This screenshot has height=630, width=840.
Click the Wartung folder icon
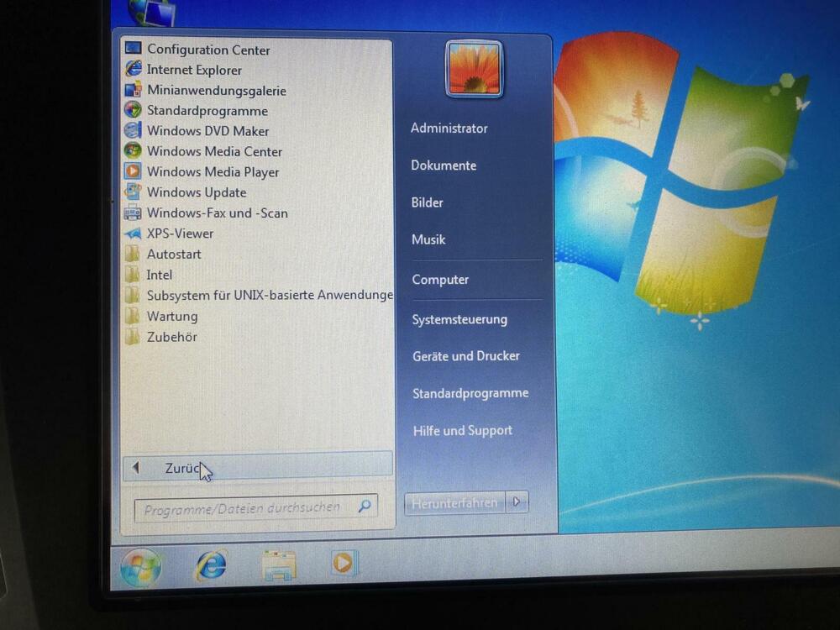[133, 316]
